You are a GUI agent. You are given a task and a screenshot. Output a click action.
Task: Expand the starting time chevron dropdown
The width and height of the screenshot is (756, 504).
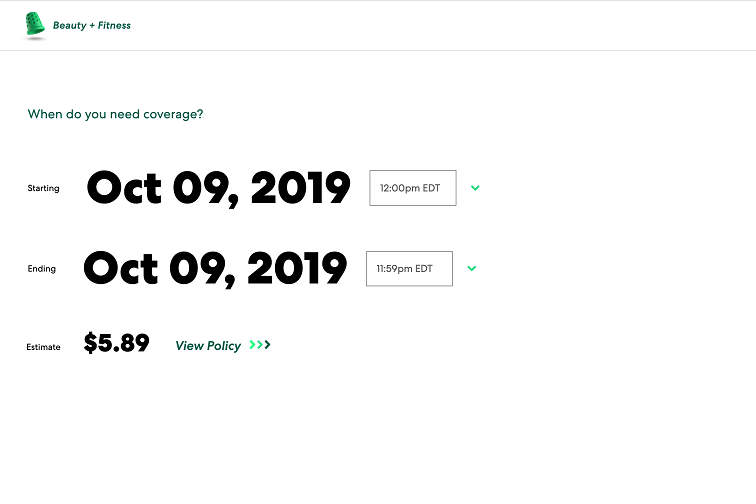pyautogui.click(x=475, y=188)
